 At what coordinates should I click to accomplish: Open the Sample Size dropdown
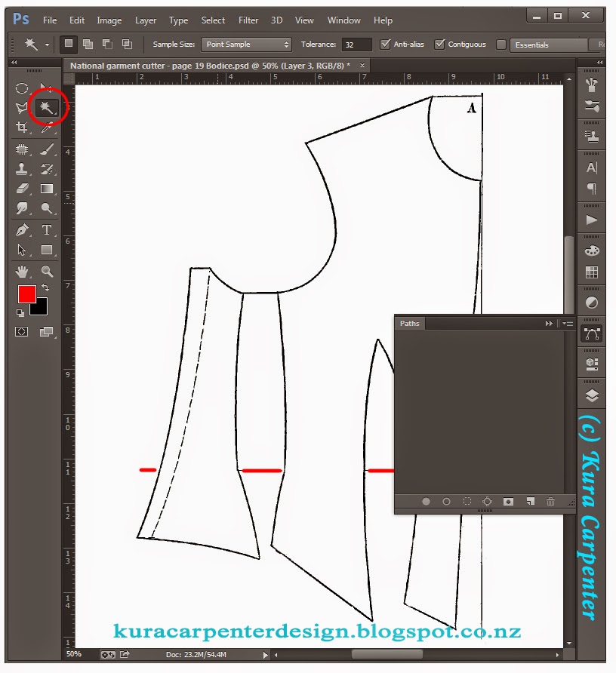[245, 45]
